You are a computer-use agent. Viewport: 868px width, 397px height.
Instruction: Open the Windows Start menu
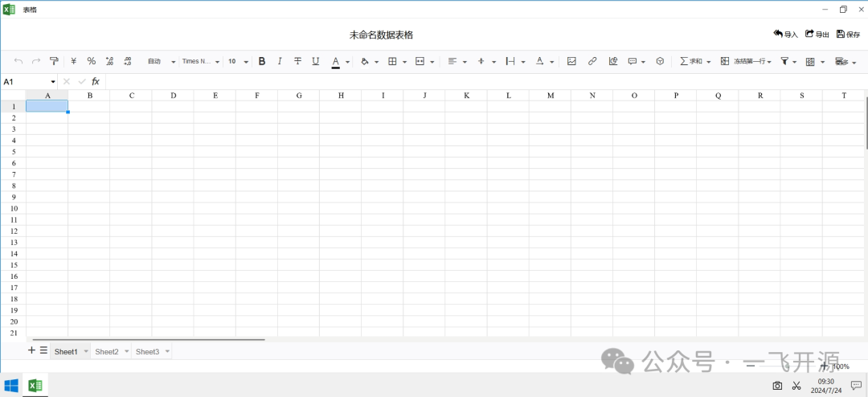(x=11, y=386)
